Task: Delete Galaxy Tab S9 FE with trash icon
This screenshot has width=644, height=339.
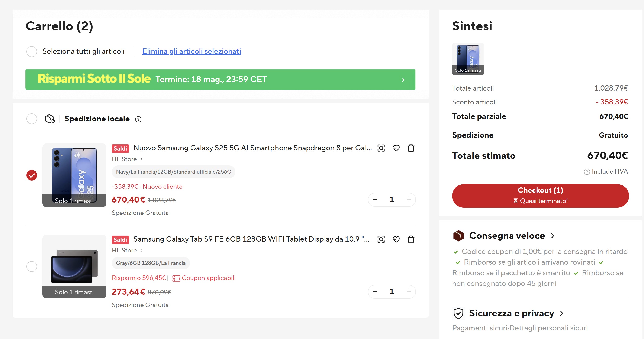Action: point(411,239)
